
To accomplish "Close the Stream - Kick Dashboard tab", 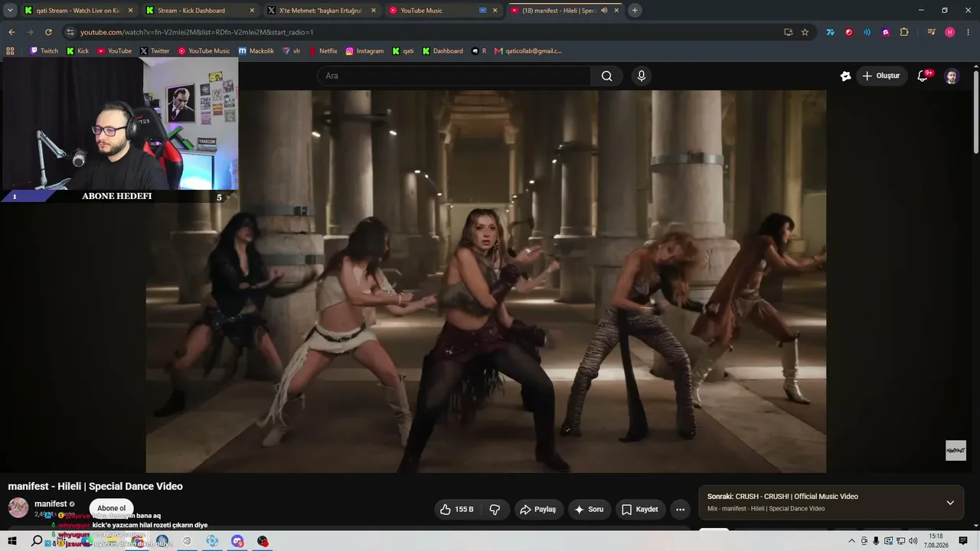I will (252, 11).
